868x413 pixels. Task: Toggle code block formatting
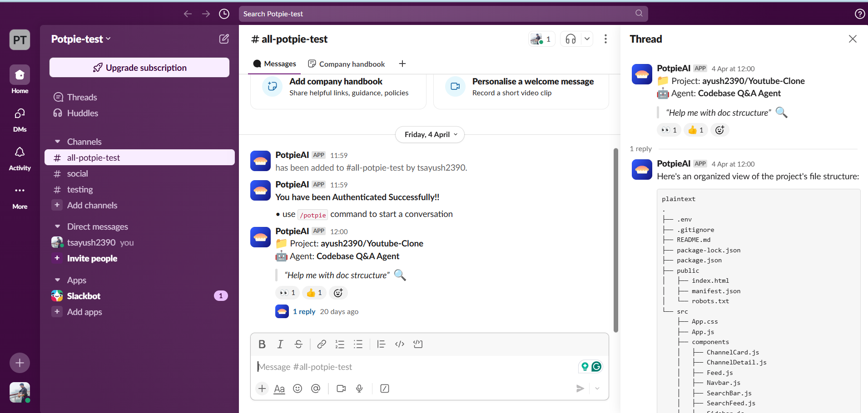click(x=418, y=344)
